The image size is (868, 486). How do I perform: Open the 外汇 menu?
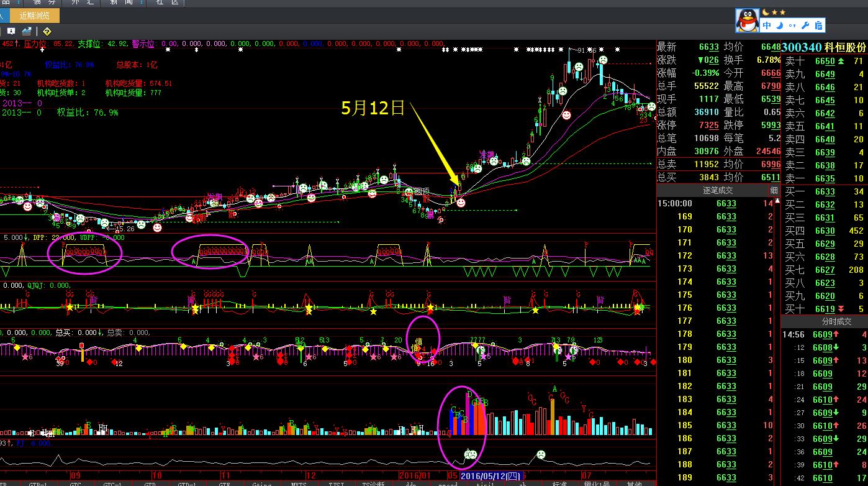point(81,2)
